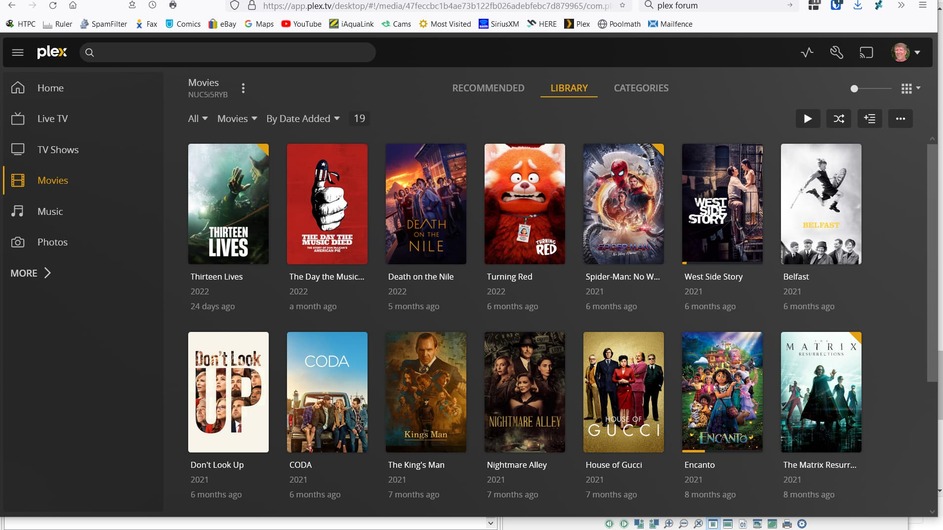Open the Death on the Nile poster
The image size is (943, 530).
(x=426, y=204)
